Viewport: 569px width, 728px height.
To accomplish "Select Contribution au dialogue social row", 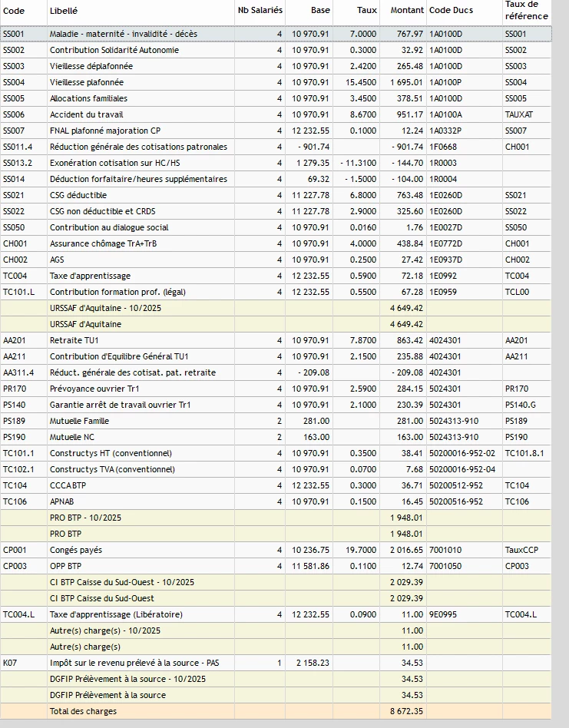I will (276, 227).
